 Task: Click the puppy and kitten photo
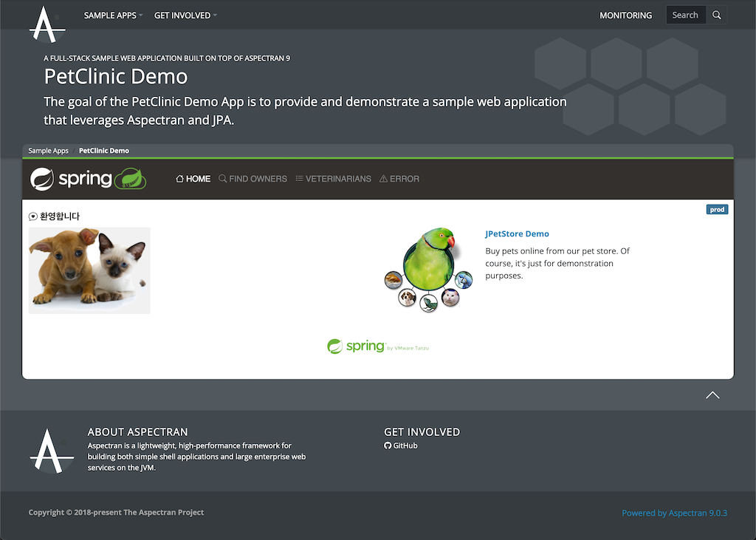pos(89,270)
